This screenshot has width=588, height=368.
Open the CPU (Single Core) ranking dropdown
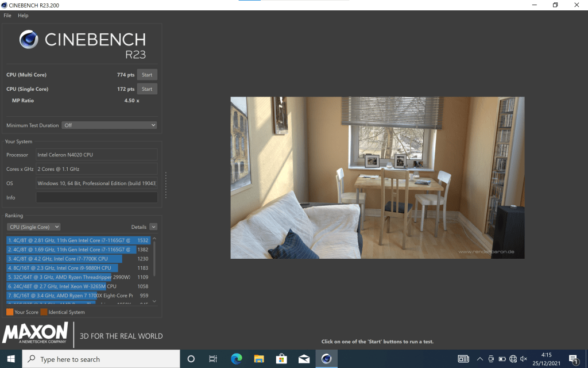coord(34,227)
